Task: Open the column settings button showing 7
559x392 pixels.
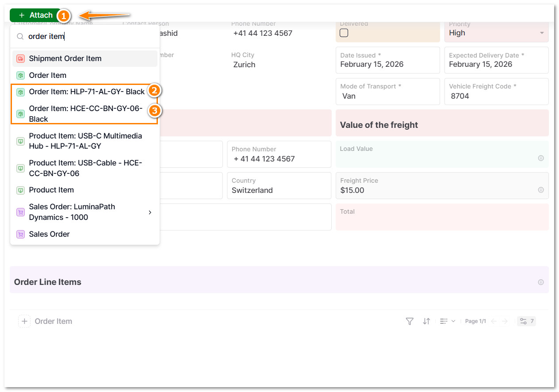Action: [x=526, y=321]
